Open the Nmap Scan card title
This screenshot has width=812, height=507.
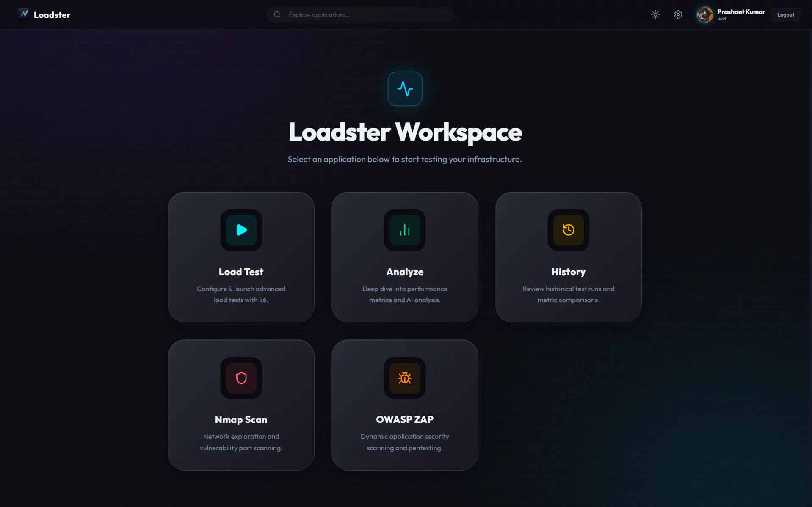(x=241, y=420)
